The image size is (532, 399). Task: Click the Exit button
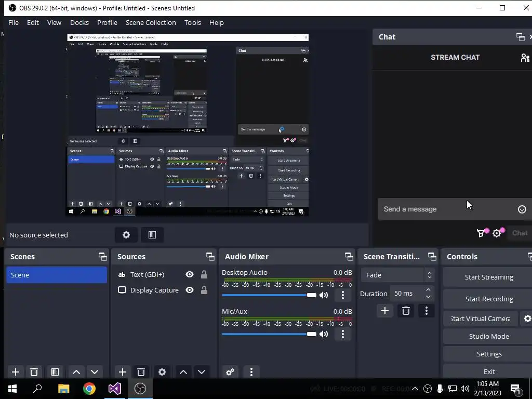(489, 371)
